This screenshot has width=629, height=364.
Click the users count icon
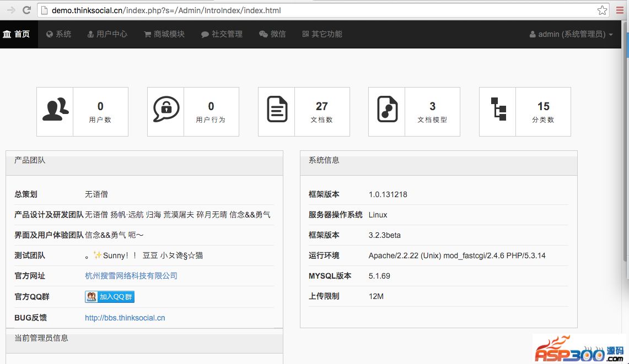[55, 110]
